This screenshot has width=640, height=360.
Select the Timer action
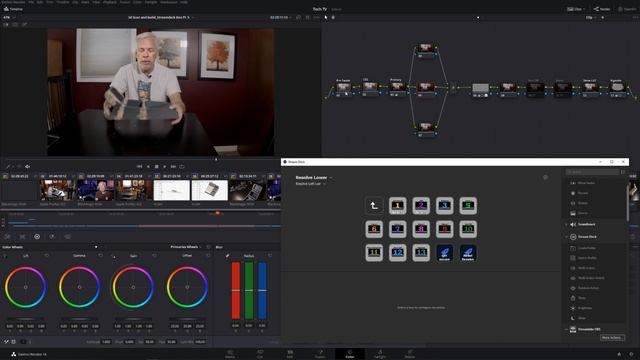coord(578,298)
